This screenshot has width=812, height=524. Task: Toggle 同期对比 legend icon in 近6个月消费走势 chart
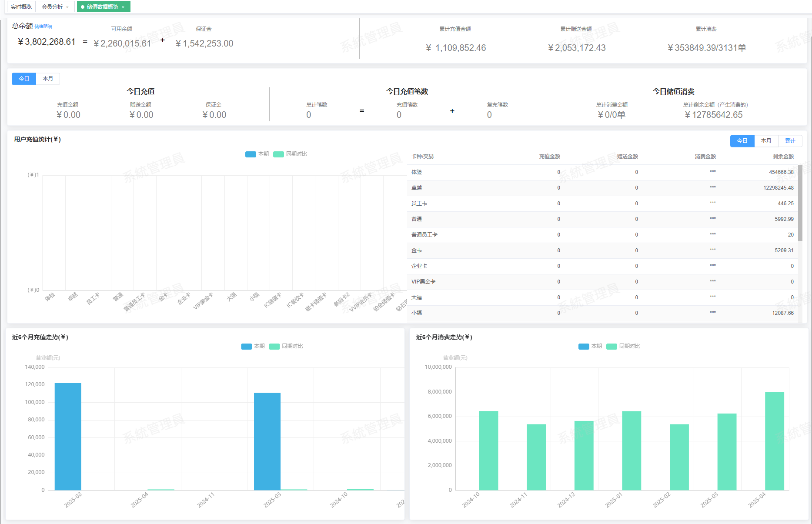[612, 347]
